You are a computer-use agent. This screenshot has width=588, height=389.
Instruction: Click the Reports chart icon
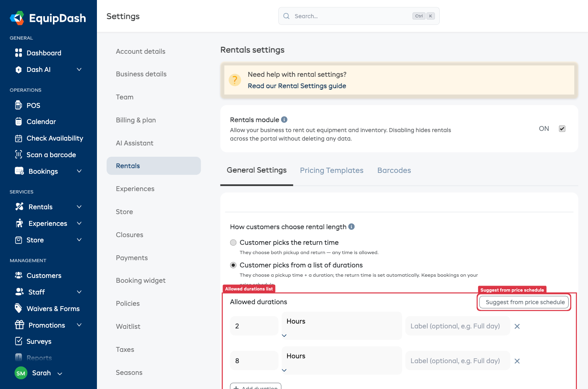(19, 357)
